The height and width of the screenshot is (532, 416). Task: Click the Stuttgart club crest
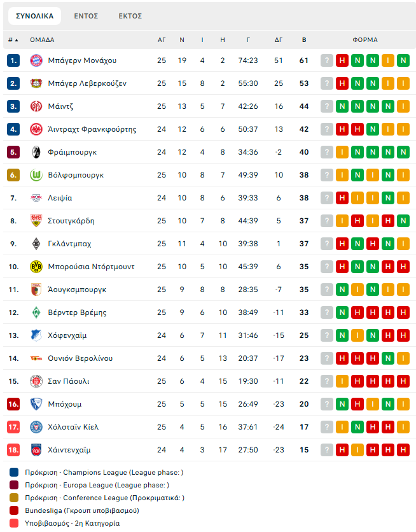click(x=36, y=221)
